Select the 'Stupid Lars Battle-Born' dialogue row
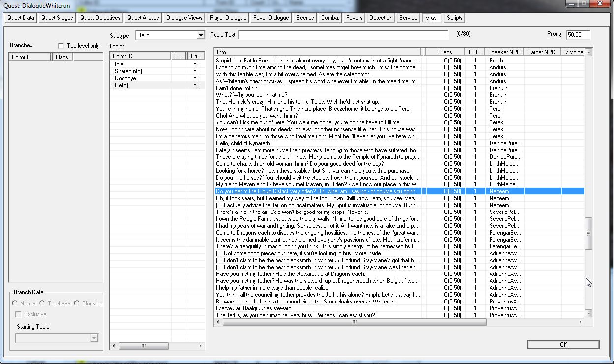The width and height of the screenshot is (614, 364). pos(399,61)
